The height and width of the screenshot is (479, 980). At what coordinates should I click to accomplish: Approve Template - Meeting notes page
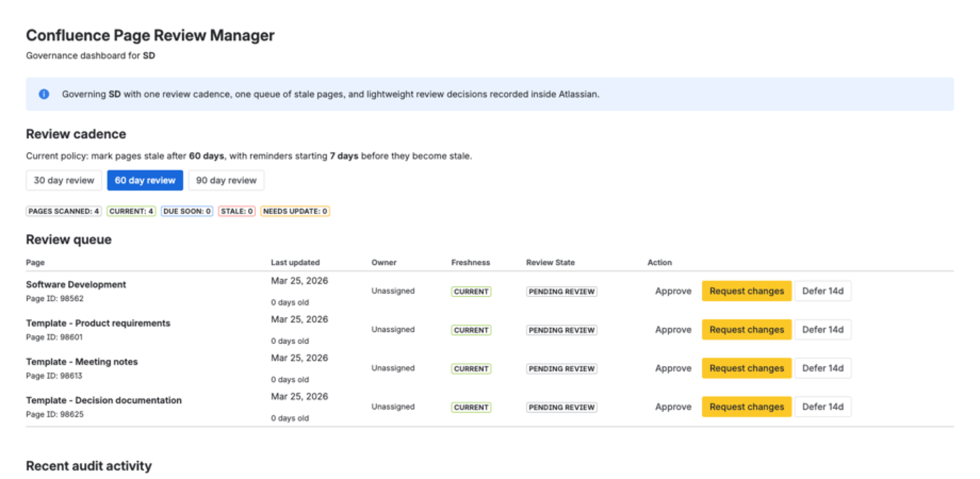673,368
